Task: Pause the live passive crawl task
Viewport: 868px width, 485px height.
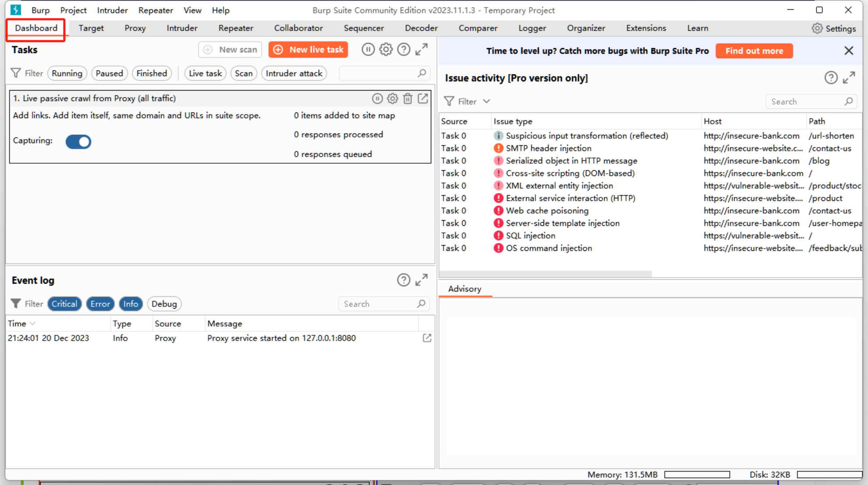Action: [377, 98]
